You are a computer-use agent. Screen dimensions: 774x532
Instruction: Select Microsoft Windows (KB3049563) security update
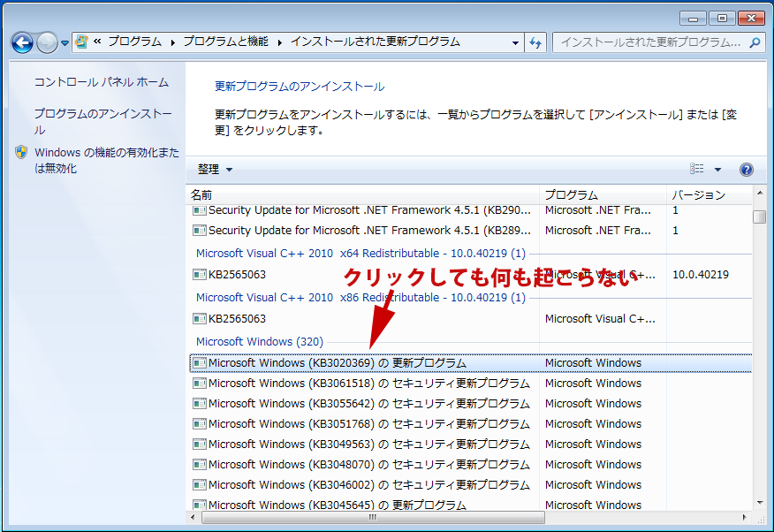click(x=471, y=445)
